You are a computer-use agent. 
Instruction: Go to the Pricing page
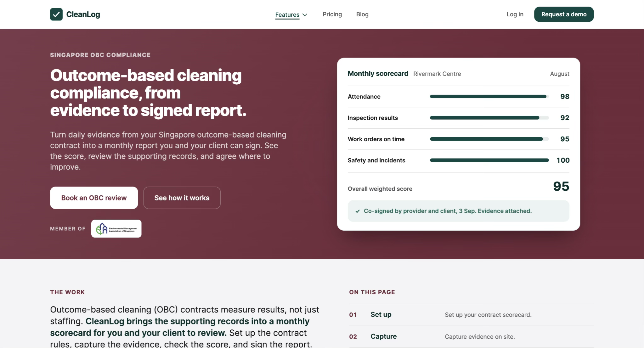[332, 14]
